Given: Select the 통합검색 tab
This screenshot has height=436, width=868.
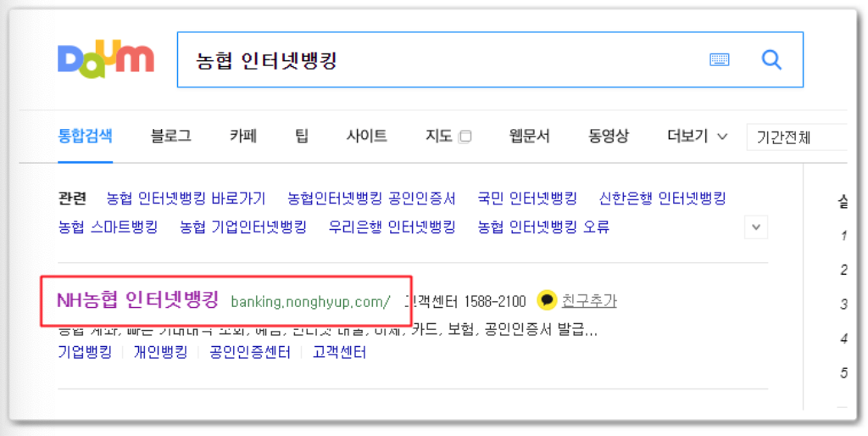Looking at the screenshot, I should coord(86,136).
